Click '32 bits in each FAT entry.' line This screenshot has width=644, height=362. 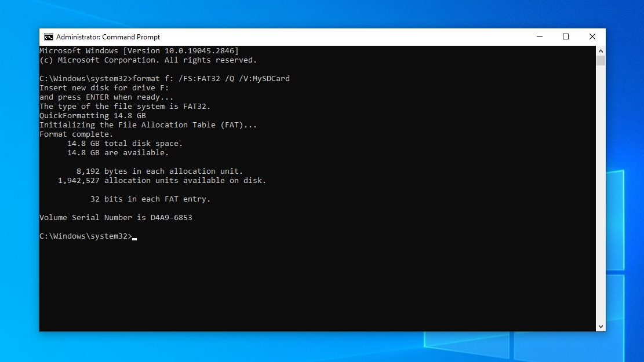tap(150, 199)
